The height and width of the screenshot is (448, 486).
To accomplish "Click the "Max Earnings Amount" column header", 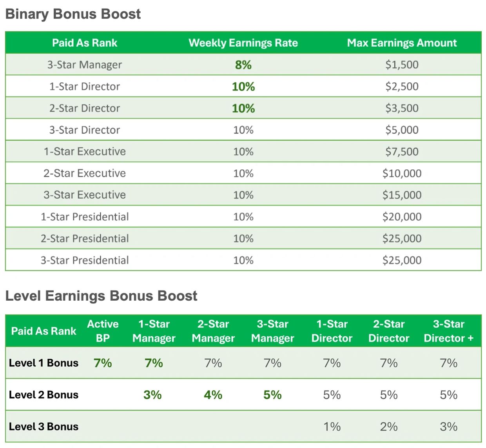I will click(402, 43).
